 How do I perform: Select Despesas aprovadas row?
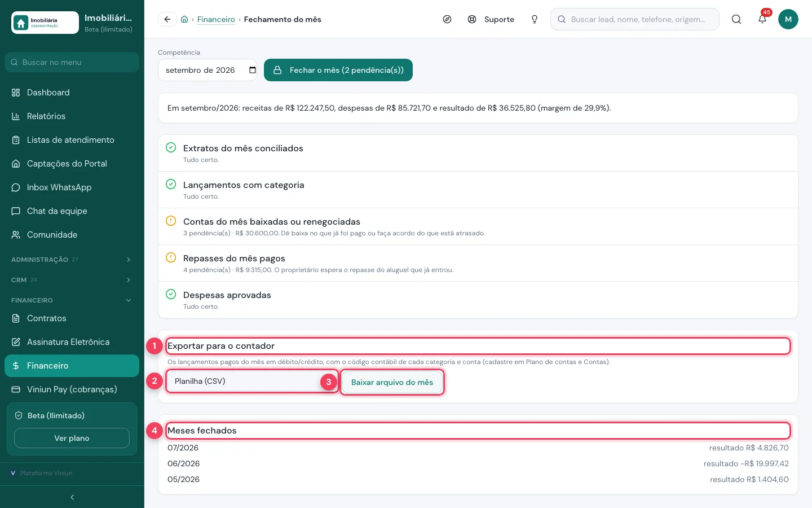point(478,300)
